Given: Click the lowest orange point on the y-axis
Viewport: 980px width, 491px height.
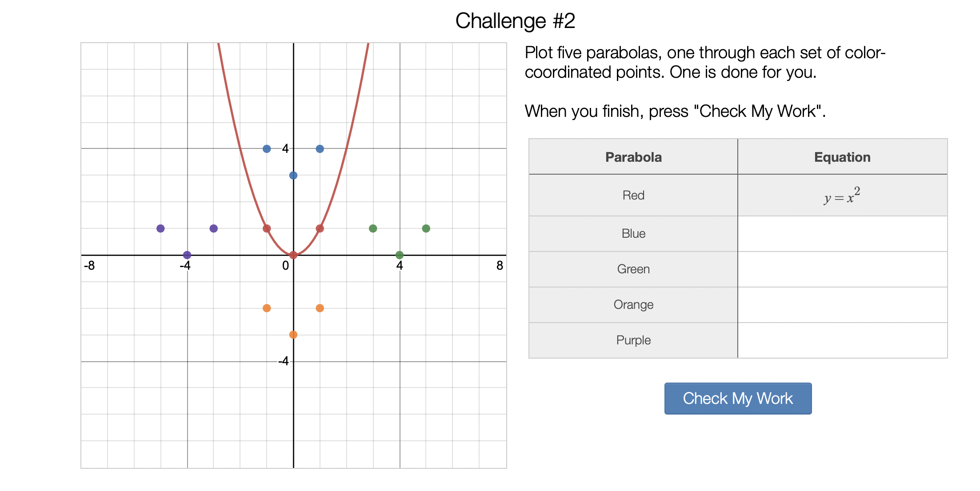Looking at the screenshot, I should point(293,335).
